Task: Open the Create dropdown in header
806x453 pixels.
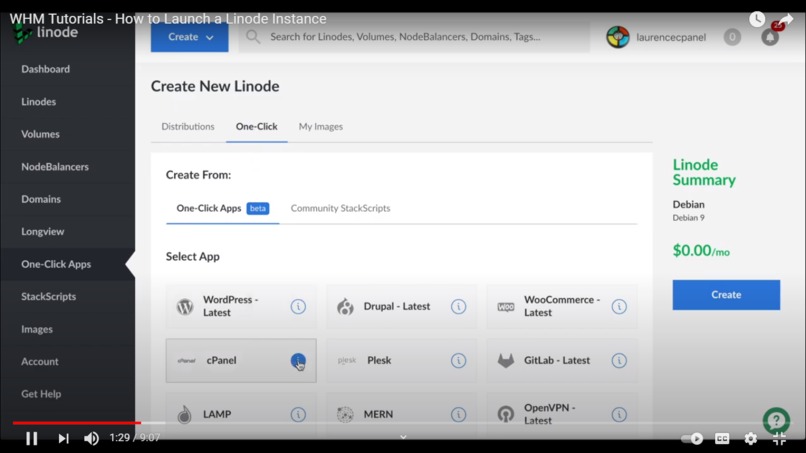Action: [190, 37]
